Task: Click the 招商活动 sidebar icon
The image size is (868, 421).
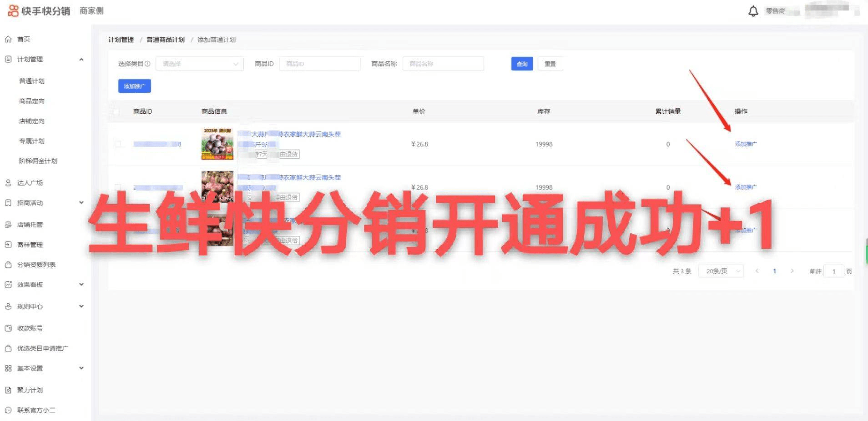Action: [8, 203]
